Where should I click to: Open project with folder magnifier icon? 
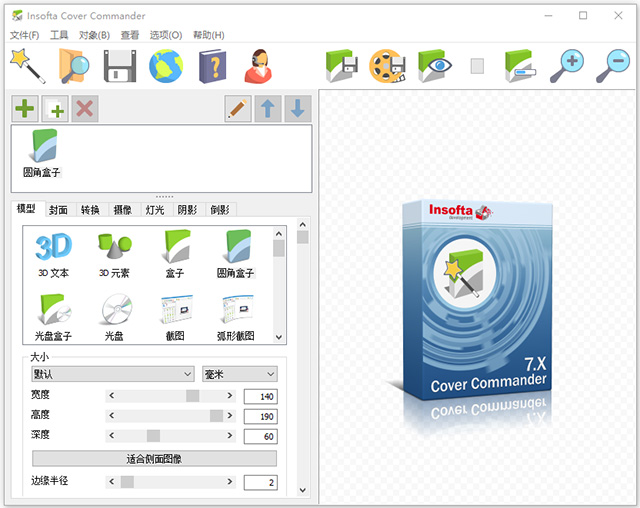[x=73, y=66]
